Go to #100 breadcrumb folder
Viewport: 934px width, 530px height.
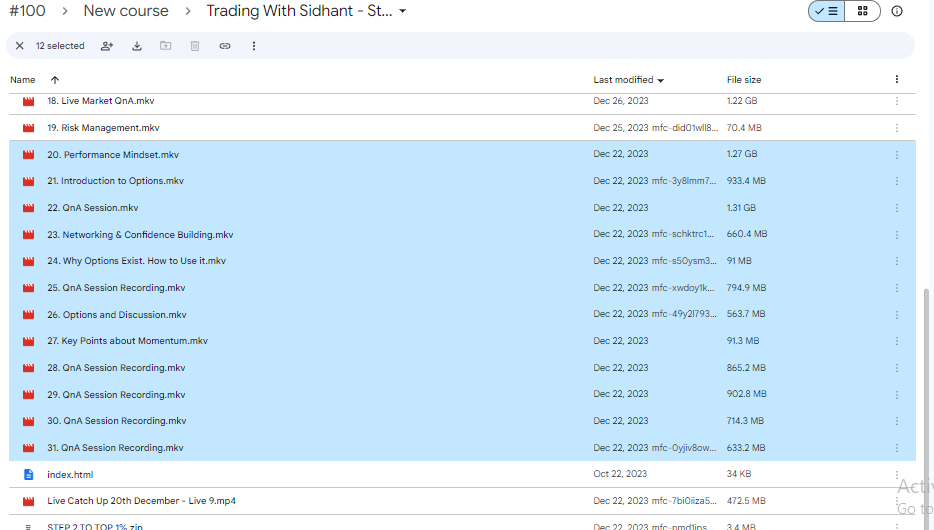point(27,11)
